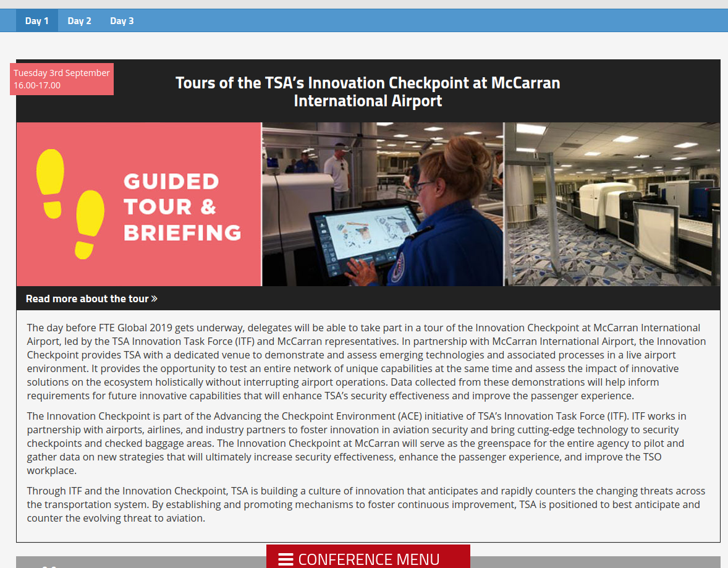Click the Tuesday 3rd September date badge
This screenshot has width=728, height=568.
(62, 79)
